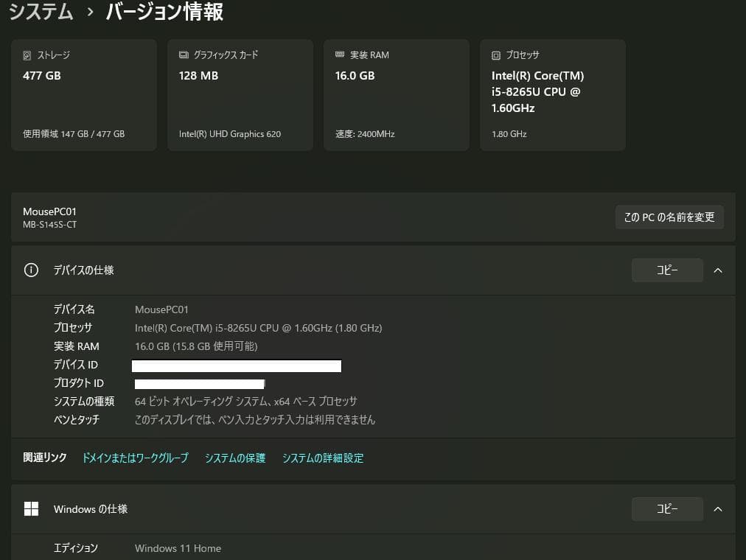Screen dimensions: 746x560
Task: Click この PC の名前を変更 button
Action: click(669, 217)
